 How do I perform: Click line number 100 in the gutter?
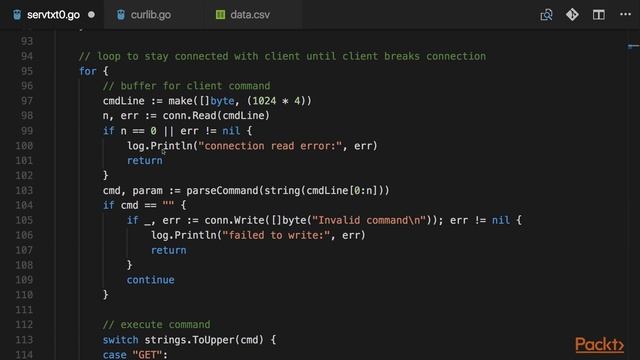24,146
